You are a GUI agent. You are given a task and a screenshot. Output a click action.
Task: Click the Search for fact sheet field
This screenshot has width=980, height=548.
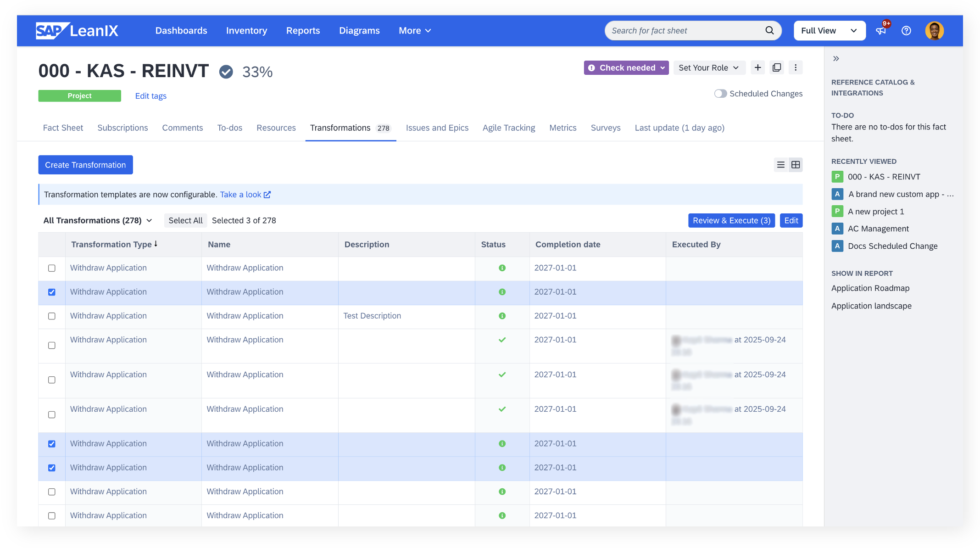tap(684, 31)
